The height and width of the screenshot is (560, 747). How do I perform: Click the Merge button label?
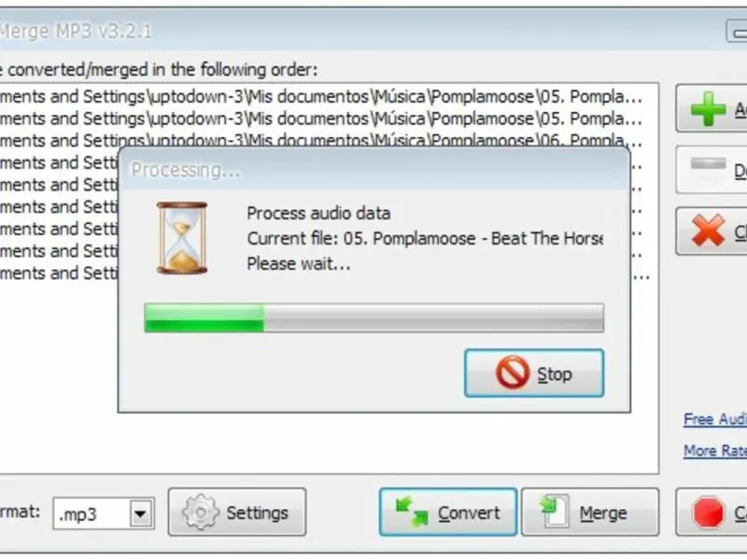[x=603, y=513]
